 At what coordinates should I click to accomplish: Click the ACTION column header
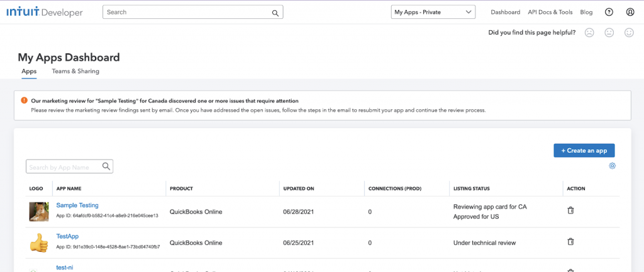(x=576, y=188)
